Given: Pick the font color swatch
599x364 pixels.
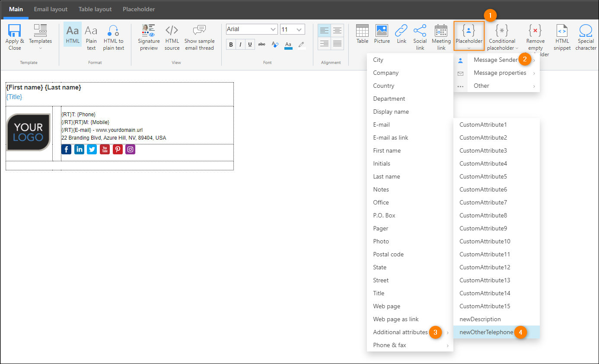Looking at the screenshot, I should click(288, 45).
